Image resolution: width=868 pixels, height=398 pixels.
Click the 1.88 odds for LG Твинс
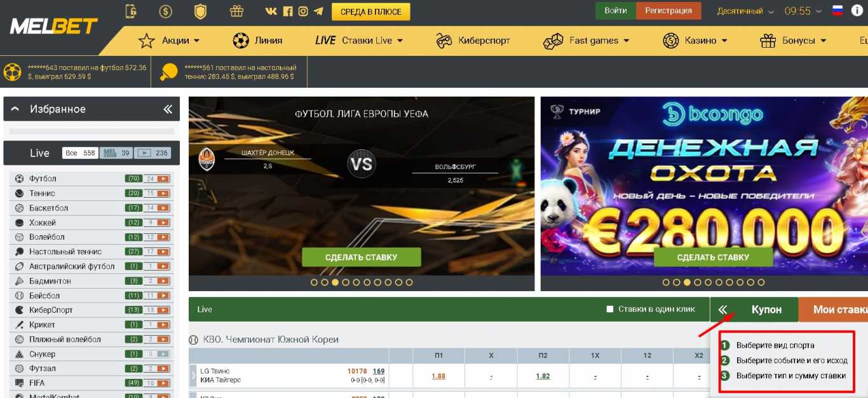coord(438,376)
